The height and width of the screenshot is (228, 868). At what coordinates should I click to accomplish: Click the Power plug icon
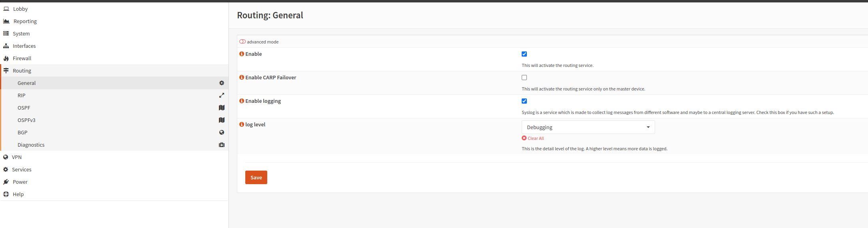click(6, 182)
